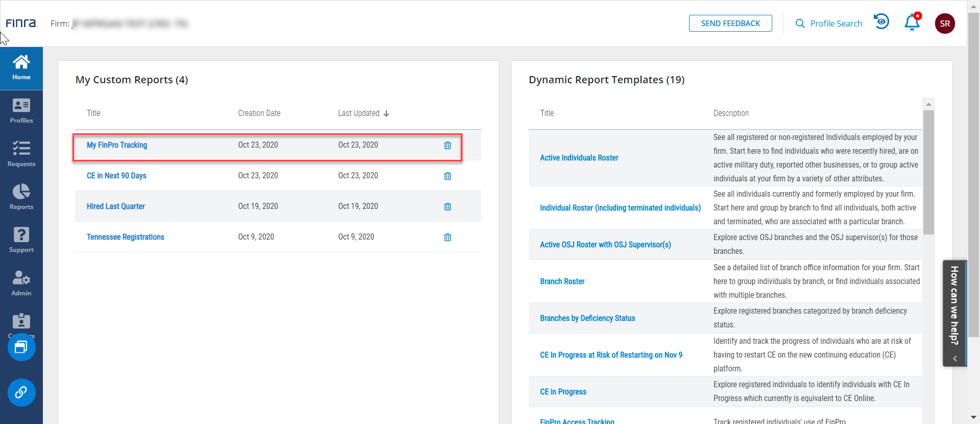980x424 pixels.
Task: Click trash icon for Tennessee Registrations
Action: (447, 238)
